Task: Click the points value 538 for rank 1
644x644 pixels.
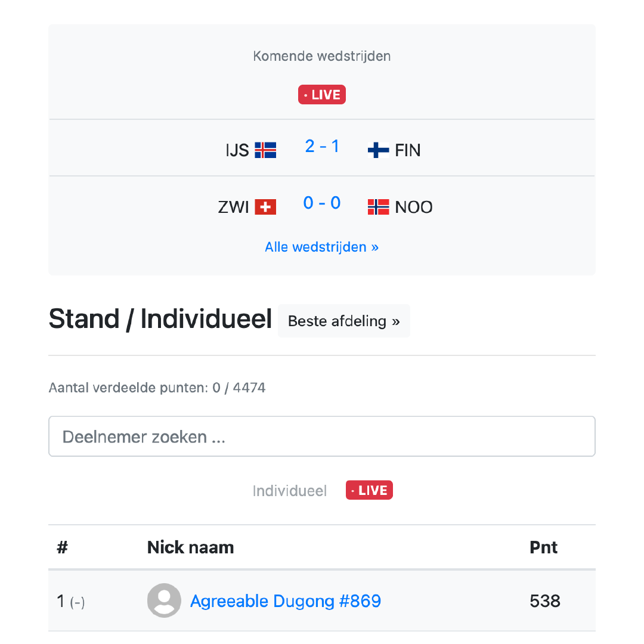Action: [x=544, y=600]
